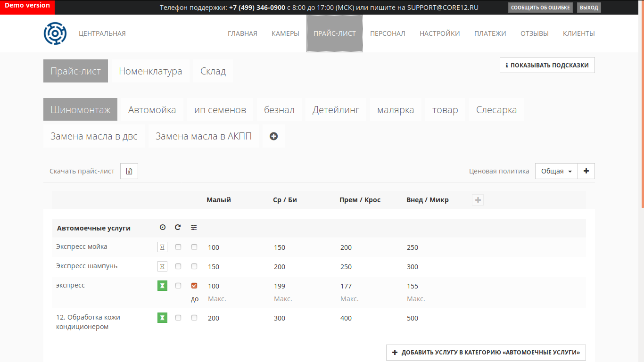Image resolution: width=644 pixels, height=362 pixels.
Task: Open the ПРАЙС-ЛИСТ navigation menu
Action: click(335, 33)
